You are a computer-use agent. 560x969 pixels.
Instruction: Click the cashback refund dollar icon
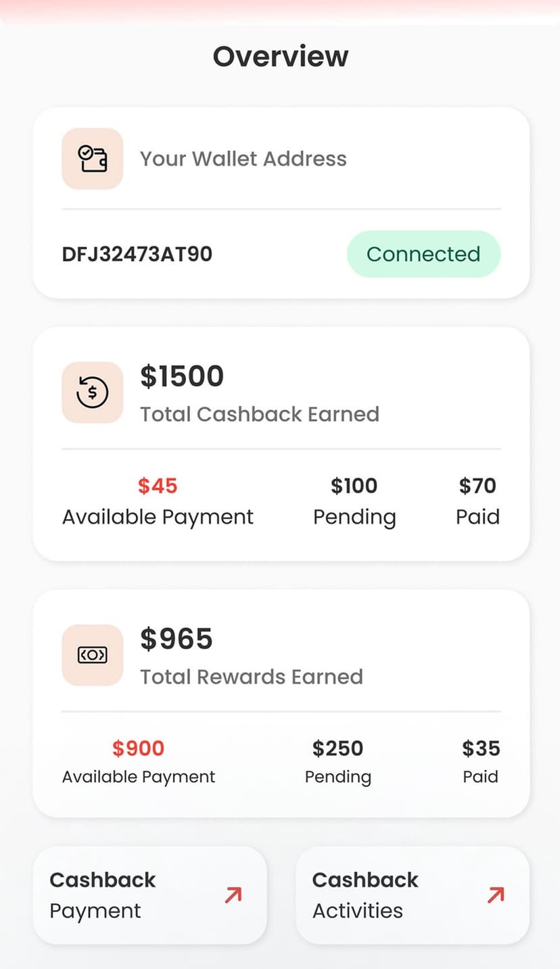click(93, 392)
